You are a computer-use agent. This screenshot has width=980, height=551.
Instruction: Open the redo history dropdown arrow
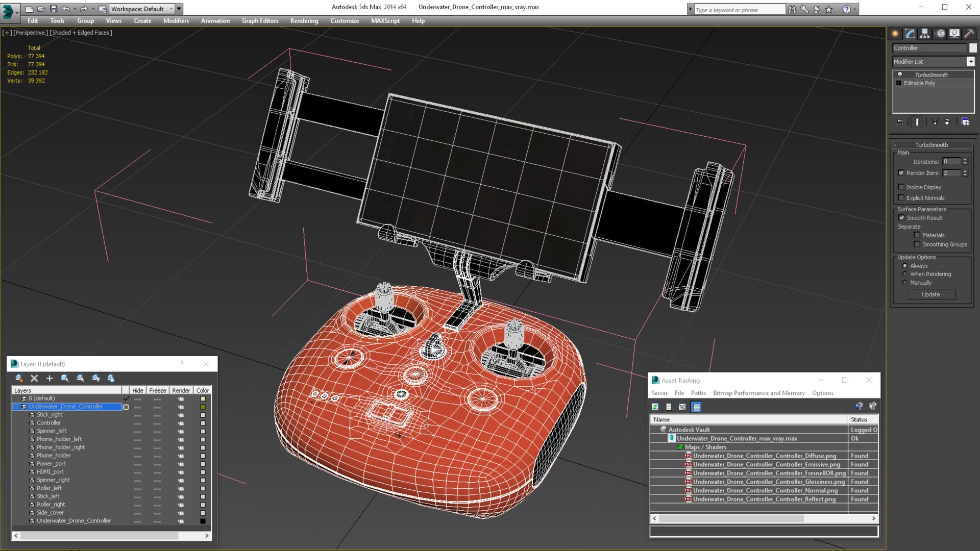tap(93, 9)
